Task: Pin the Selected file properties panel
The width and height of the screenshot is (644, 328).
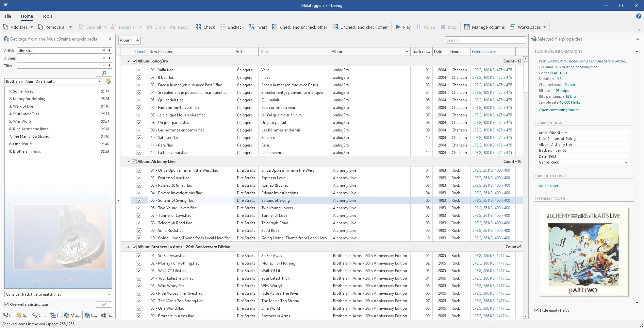Action: point(637,39)
